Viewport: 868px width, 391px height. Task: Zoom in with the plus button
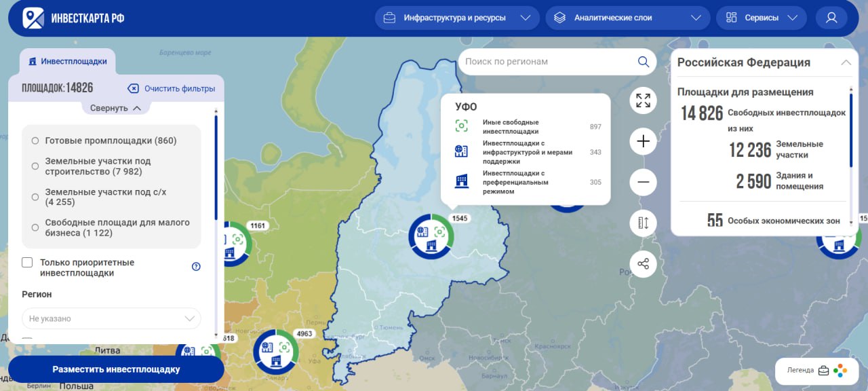coord(643,141)
